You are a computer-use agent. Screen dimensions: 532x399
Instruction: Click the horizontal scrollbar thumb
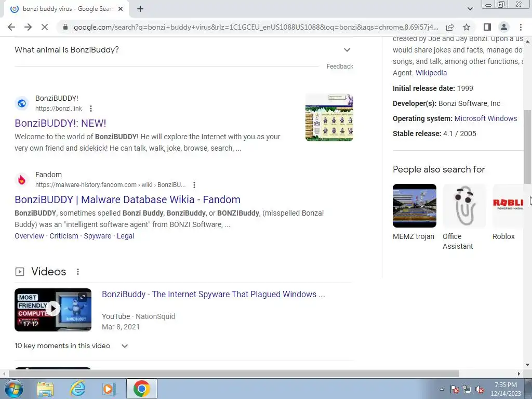234,374
